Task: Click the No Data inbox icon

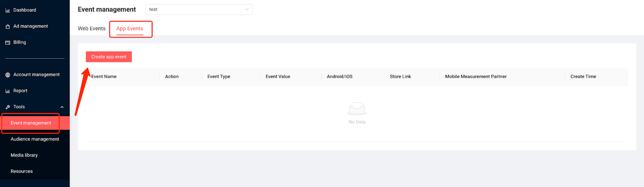Action: tap(357, 108)
